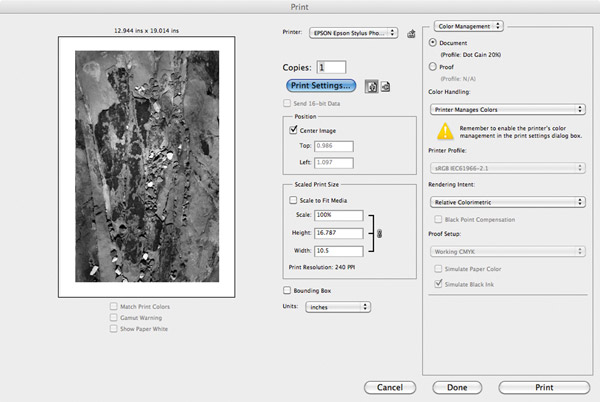Toggle Gamut Warning checkbox

click(114, 317)
